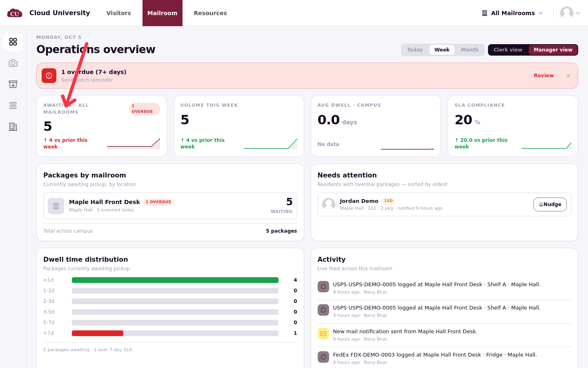This screenshot has height=368, width=588.
Task: Click Send batch reminder link
Action: coord(87,80)
